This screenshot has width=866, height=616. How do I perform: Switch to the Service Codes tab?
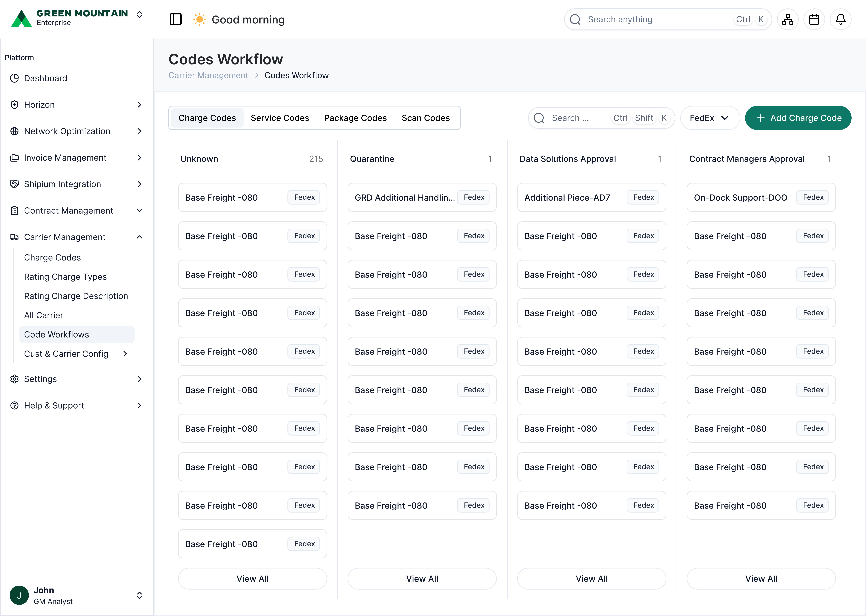(280, 118)
